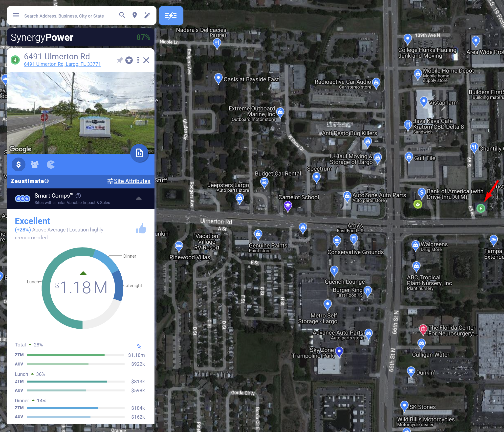Click the Sky Zone Trampoline Park pin

(339, 352)
